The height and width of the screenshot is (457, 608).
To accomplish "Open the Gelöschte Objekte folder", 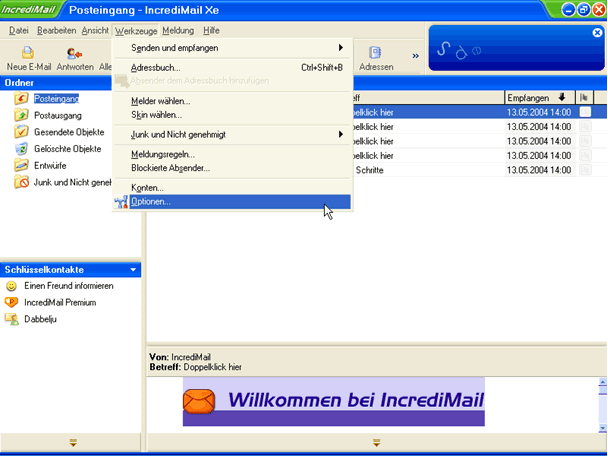I will 67,149.
